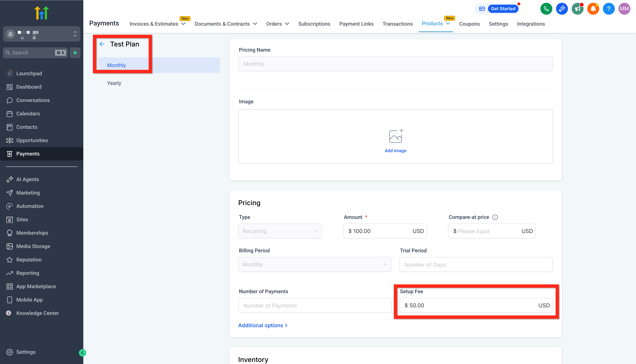Screen dimensions: 636x364
Task: Expand Additional options
Action: pyautogui.click(x=263, y=325)
